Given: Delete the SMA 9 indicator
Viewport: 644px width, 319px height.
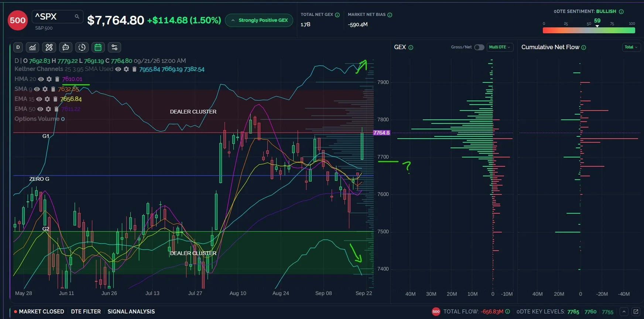Looking at the screenshot, I should click(x=53, y=89).
